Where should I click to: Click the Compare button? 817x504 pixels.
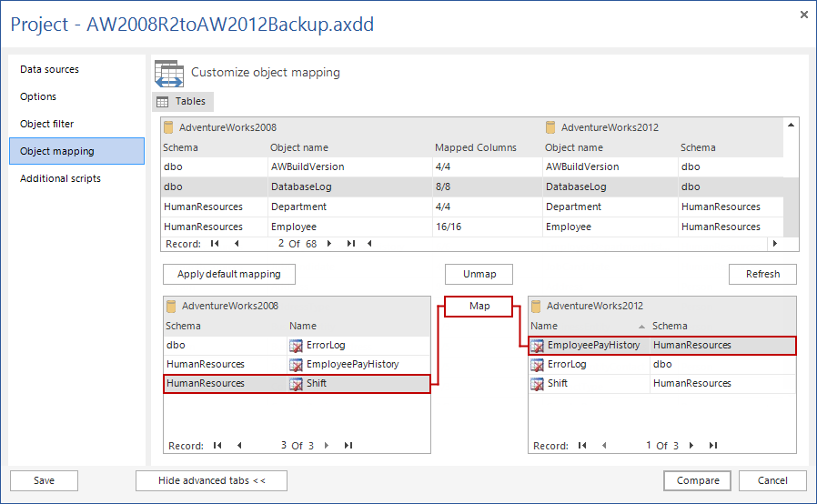697,480
